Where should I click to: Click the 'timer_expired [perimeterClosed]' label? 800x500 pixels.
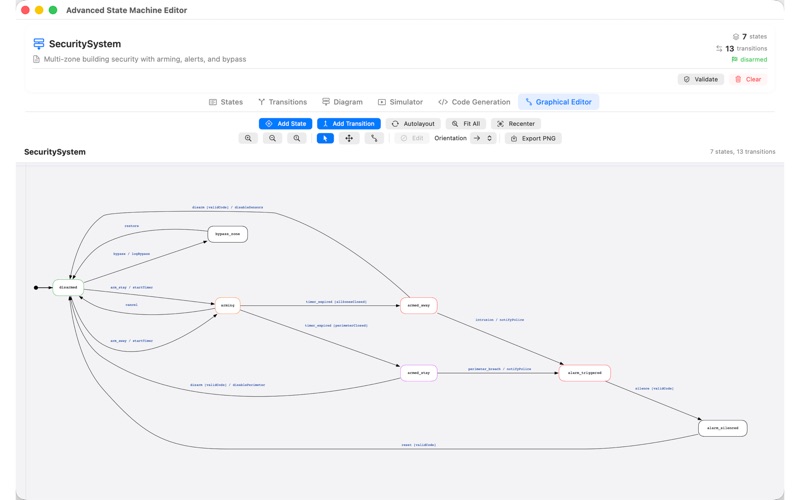tap(336, 325)
